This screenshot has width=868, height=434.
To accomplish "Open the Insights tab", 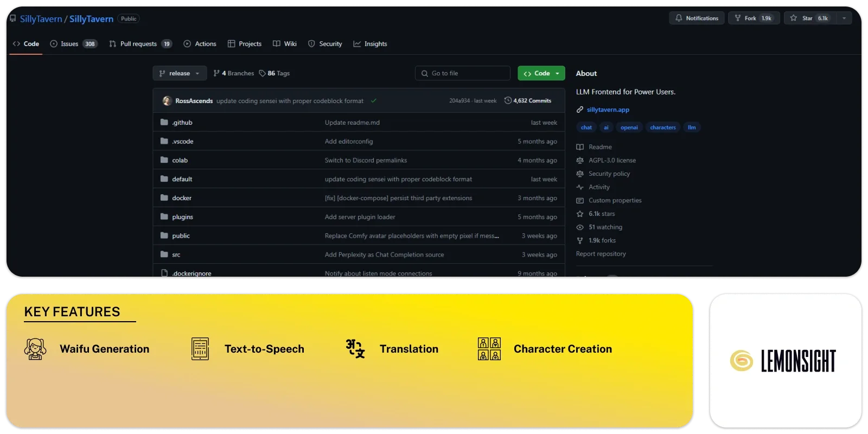I will click(370, 44).
